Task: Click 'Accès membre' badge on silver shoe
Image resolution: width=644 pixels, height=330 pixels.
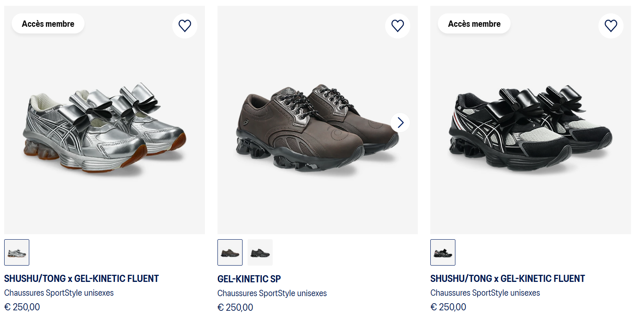Action: [48, 24]
